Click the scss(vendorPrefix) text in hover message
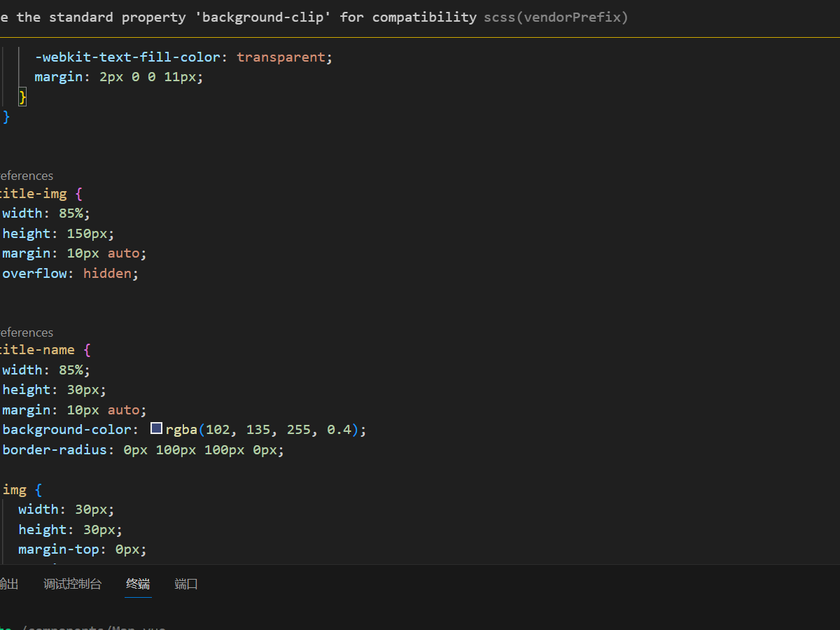This screenshot has width=840, height=630. pos(556,17)
